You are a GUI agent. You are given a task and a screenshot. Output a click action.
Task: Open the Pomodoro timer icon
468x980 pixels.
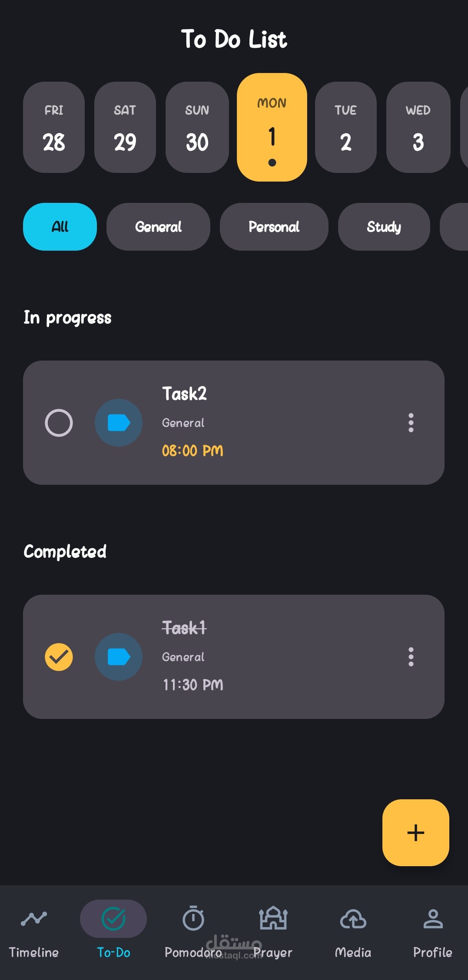pos(193,918)
